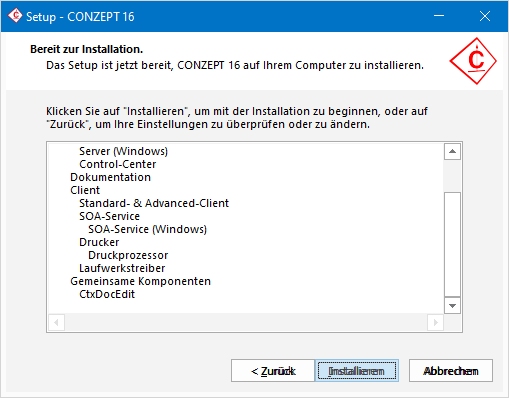Click the horizontal scrollbar track
The width and height of the screenshot is (509, 398).
click(x=246, y=322)
